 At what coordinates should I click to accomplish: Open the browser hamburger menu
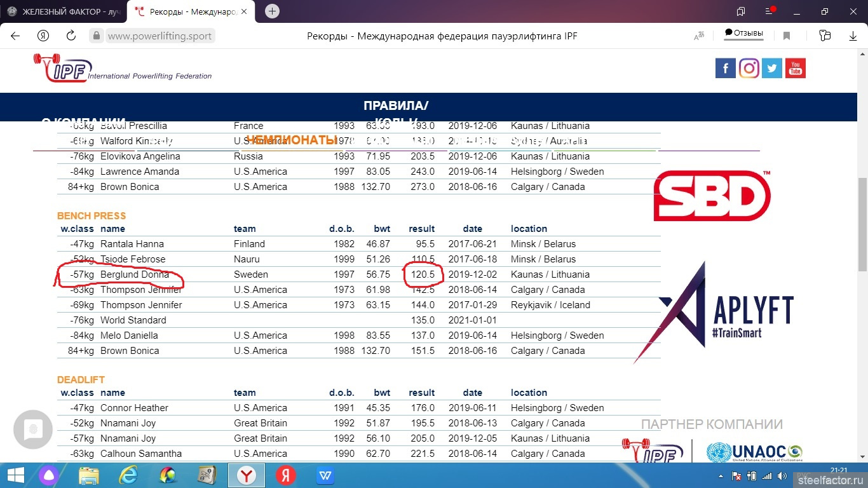769,11
